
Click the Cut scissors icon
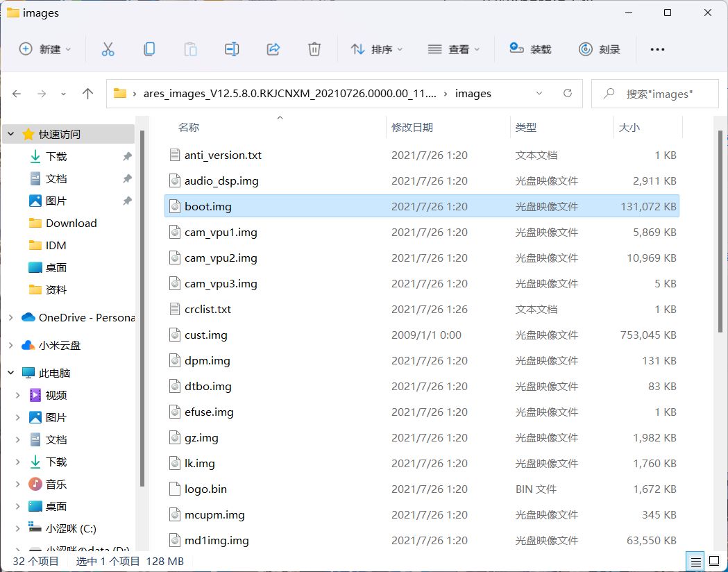(108, 49)
